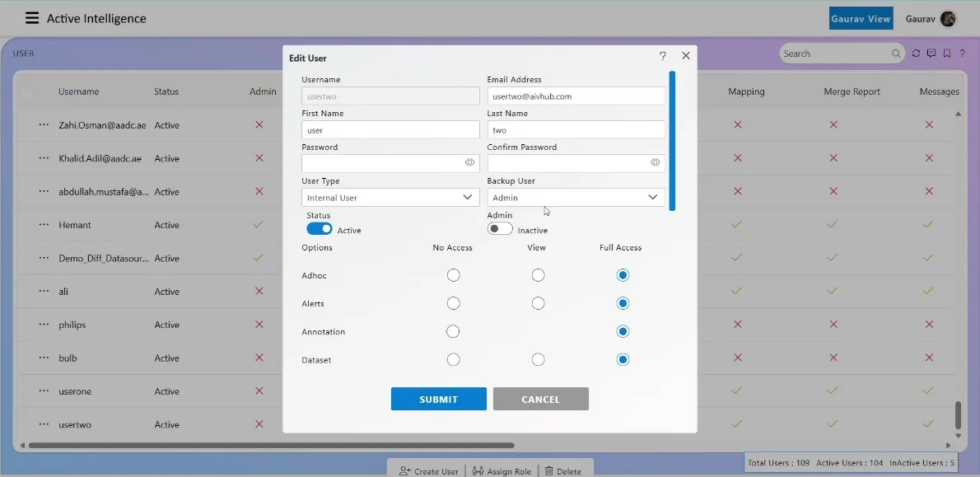The height and width of the screenshot is (477, 980).
Task: Open the row menu dots for userone
Action: (44, 390)
